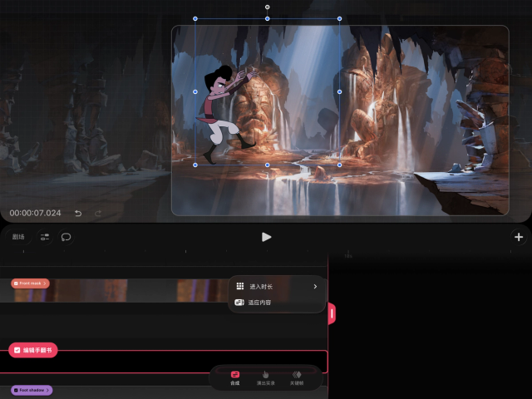The width and height of the screenshot is (532, 399).
Task: Open the track settings sliders icon
Action: [x=45, y=237]
